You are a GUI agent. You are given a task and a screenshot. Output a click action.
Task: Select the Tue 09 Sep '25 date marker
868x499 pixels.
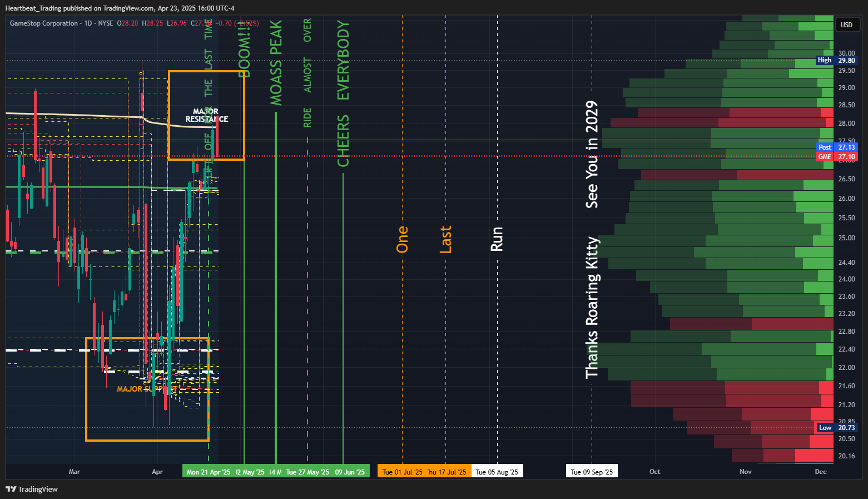click(592, 472)
